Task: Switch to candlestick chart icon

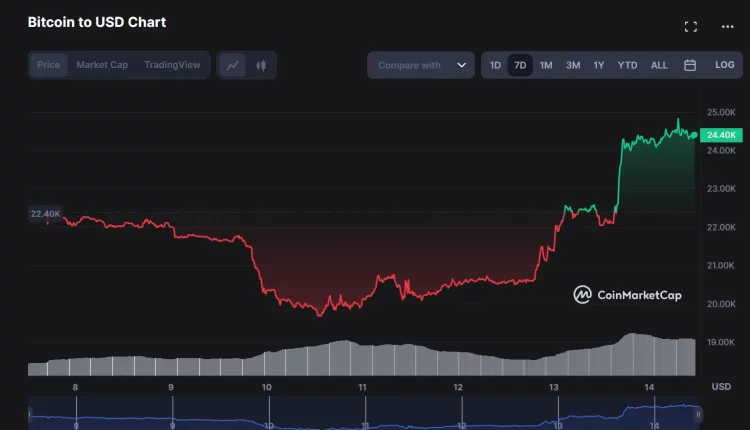Action: coord(261,65)
